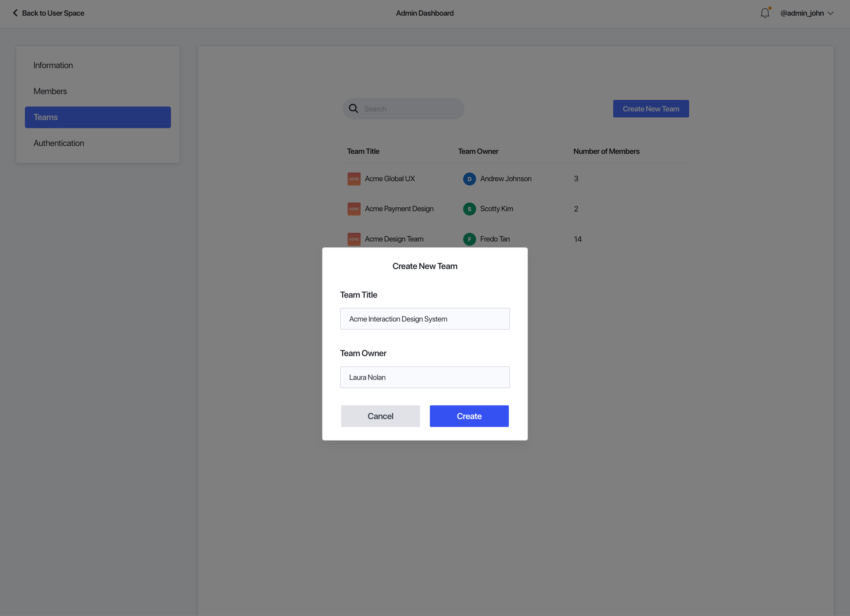The width and height of the screenshot is (850, 616).
Task: Click the Number of Members column header
Action: pyautogui.click(x=606, y=151)
